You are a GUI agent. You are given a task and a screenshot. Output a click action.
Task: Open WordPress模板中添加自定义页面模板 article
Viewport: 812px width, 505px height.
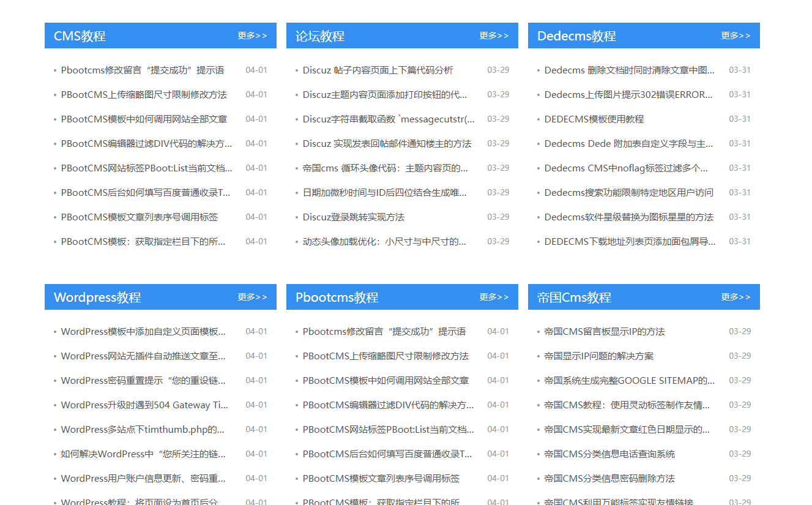[x=143, y=332]
